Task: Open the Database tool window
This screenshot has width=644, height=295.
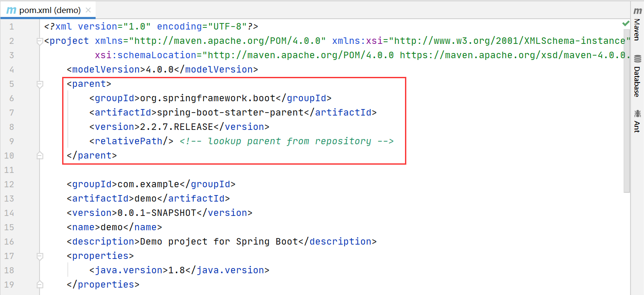Action: point(637,76)
